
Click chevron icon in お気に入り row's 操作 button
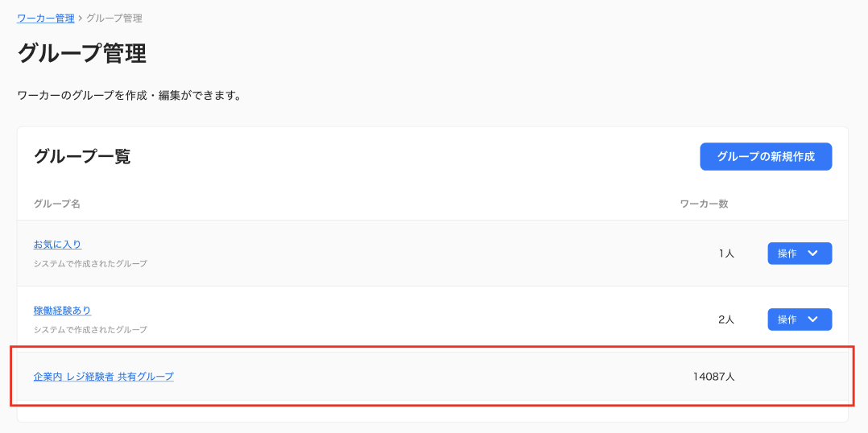[812, 254]
